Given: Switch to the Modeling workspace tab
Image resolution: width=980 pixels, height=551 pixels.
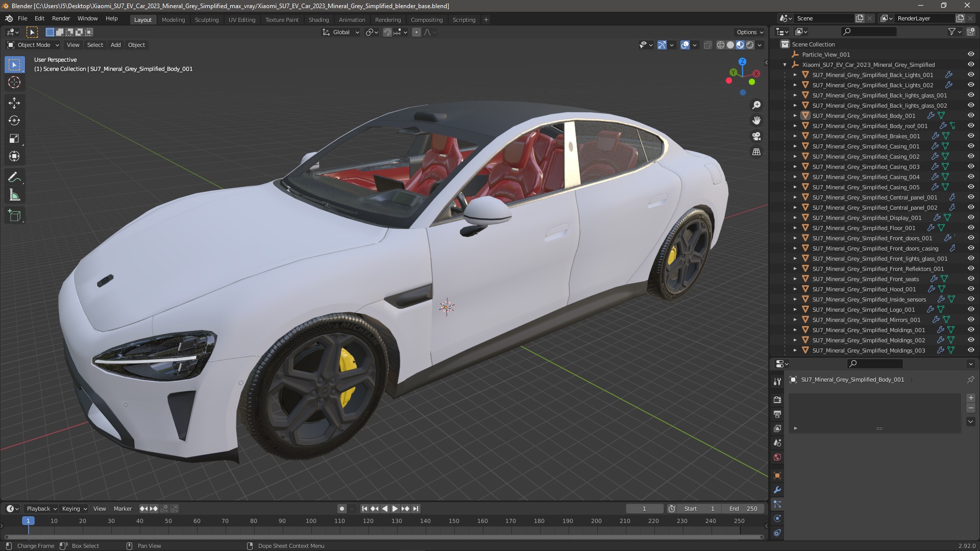Looking at the screenshot, I should coord(173,20).
